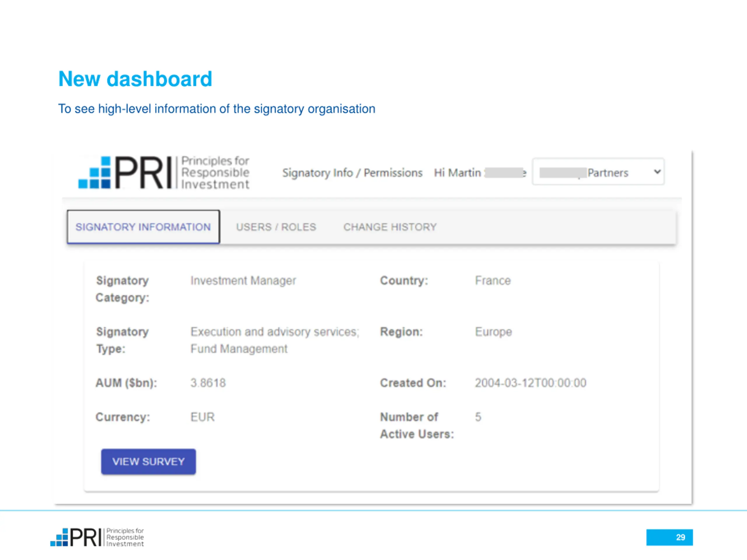This screenshot has height=560, width=747.
Task: Click the Created On date value
Action: coord(530,383)
